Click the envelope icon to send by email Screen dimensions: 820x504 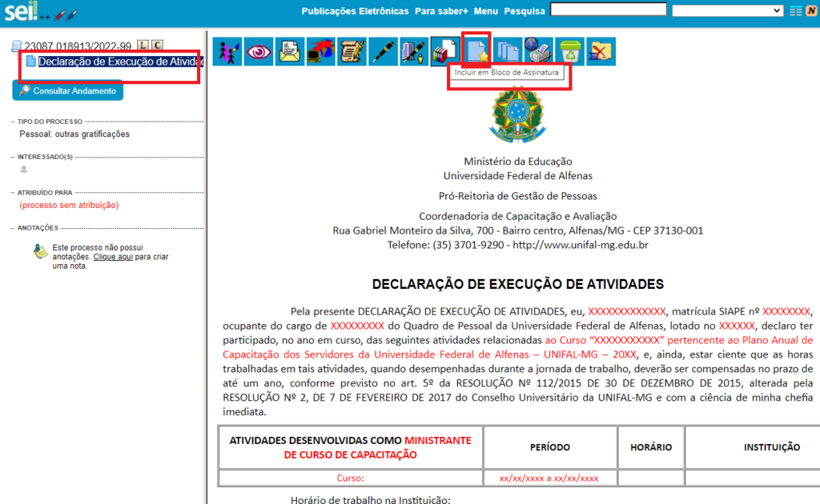(x=290, y=51)
